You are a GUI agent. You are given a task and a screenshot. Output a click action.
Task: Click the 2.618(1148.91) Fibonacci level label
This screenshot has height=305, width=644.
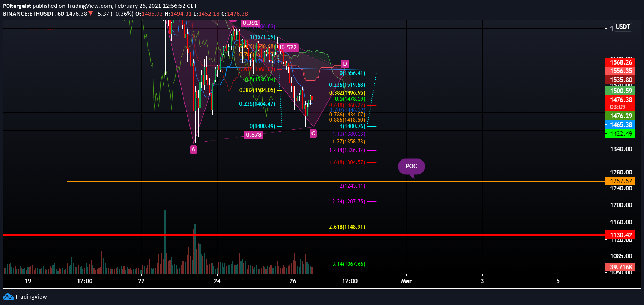pyautogui.click(x=347, y=227)
